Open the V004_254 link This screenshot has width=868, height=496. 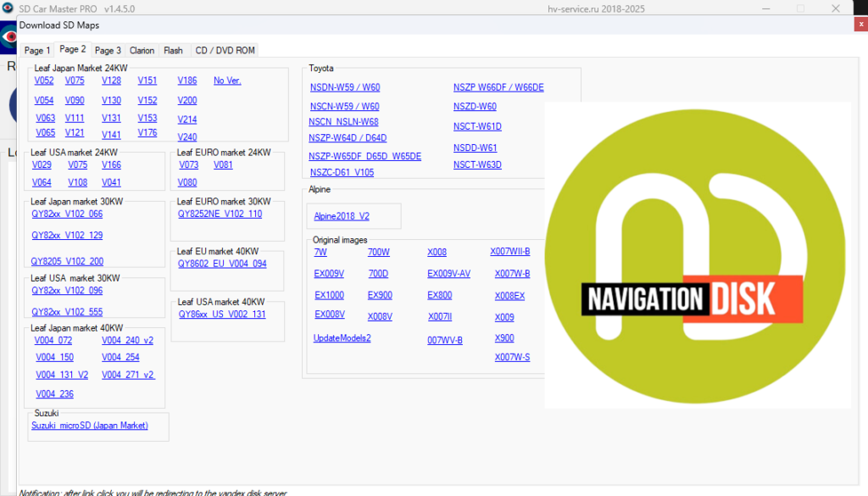click(120, 357)
